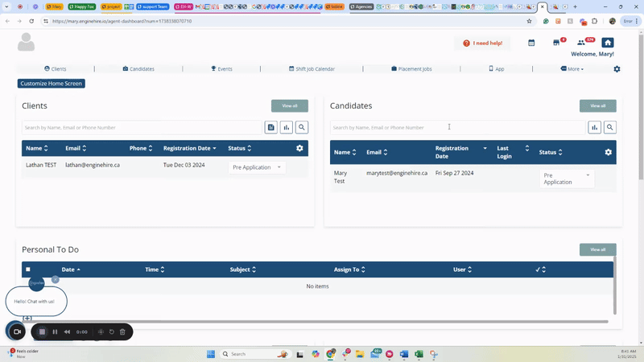Click the recorder dotted grid icon
Screen dimensions: 644x362
point(101,331)
